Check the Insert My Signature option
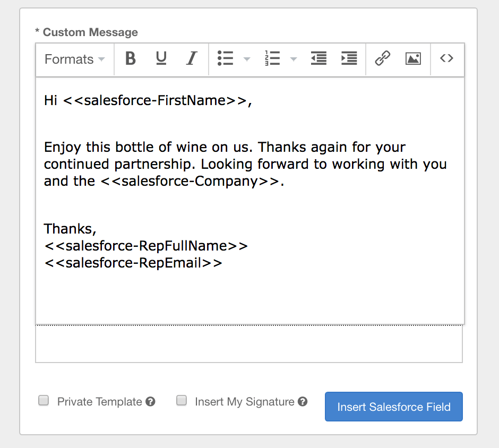Viewport: 499px width, 448px height. point(182,401)
